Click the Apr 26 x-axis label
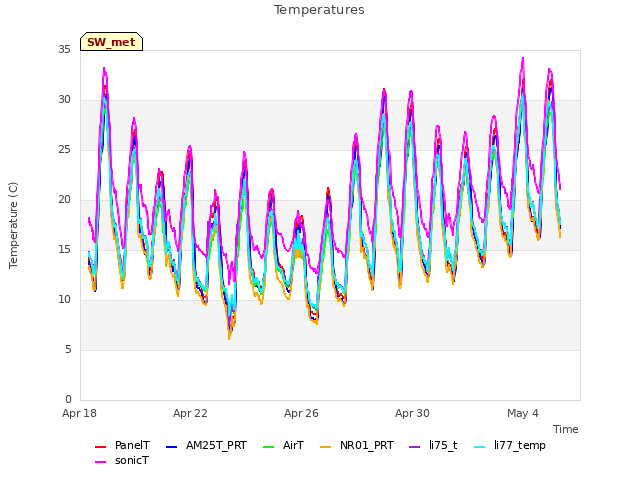Image resolution: width=640 pixels, height=480 pixels. (x=301, y=413)
